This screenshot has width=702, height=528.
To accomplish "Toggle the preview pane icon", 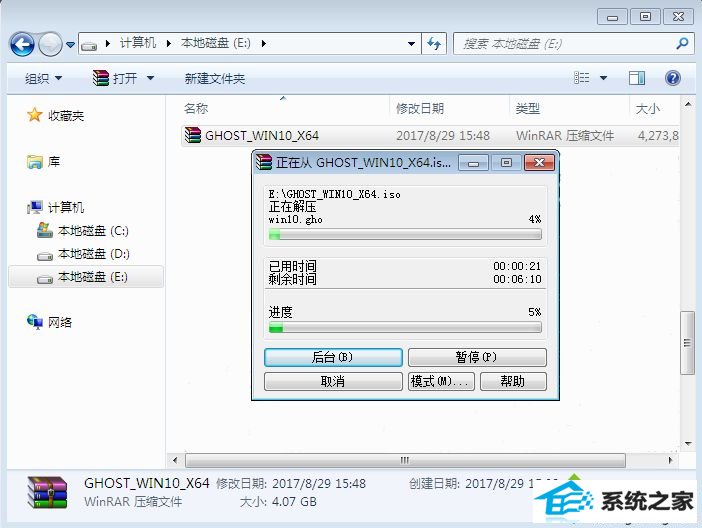I will coord(636,78).
